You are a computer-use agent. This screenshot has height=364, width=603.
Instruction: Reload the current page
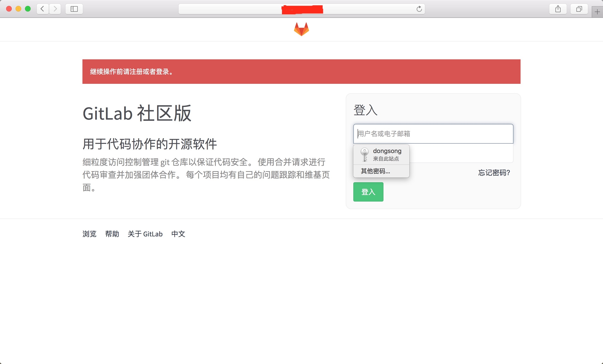[x=419, y=9]
